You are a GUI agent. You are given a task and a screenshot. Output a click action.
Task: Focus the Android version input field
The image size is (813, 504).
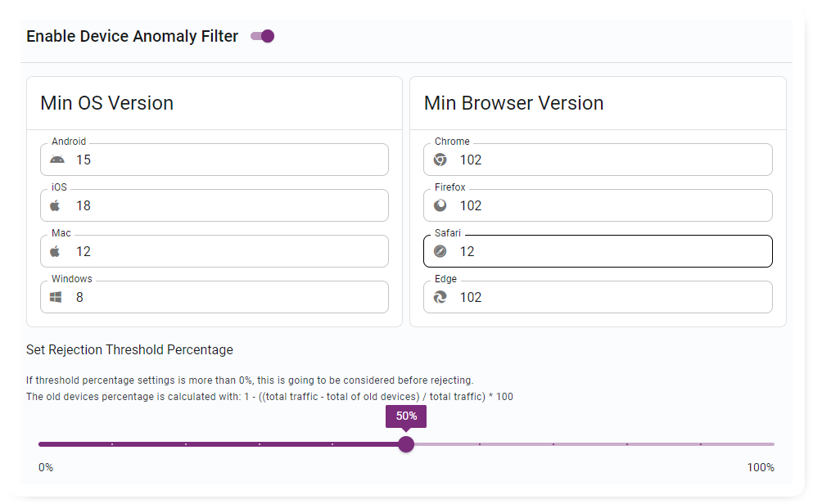(x=215, y=160)
